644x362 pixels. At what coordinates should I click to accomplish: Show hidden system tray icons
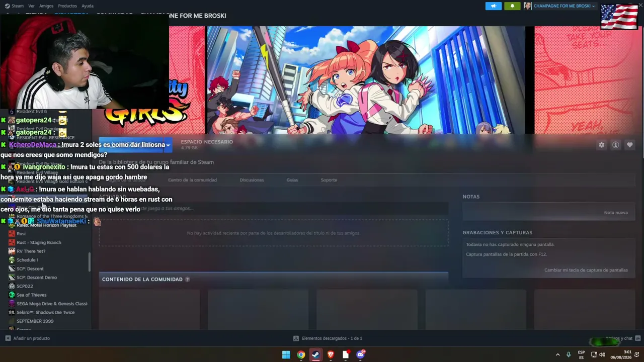pos(557,355)
